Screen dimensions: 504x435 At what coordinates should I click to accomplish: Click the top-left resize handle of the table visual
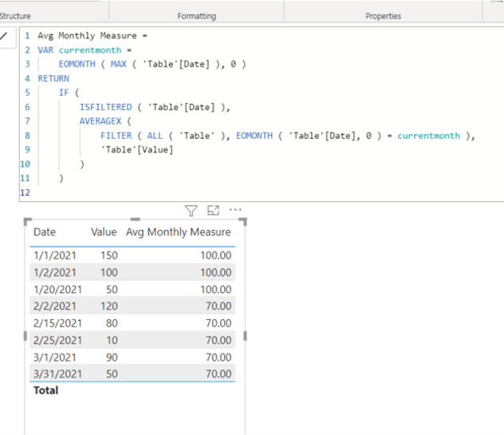click(28, 222)
